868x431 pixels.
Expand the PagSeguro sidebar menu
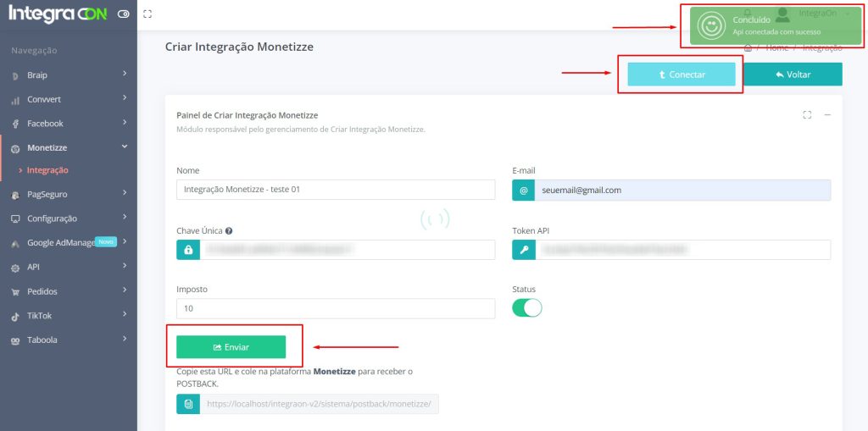coord(68,195)
